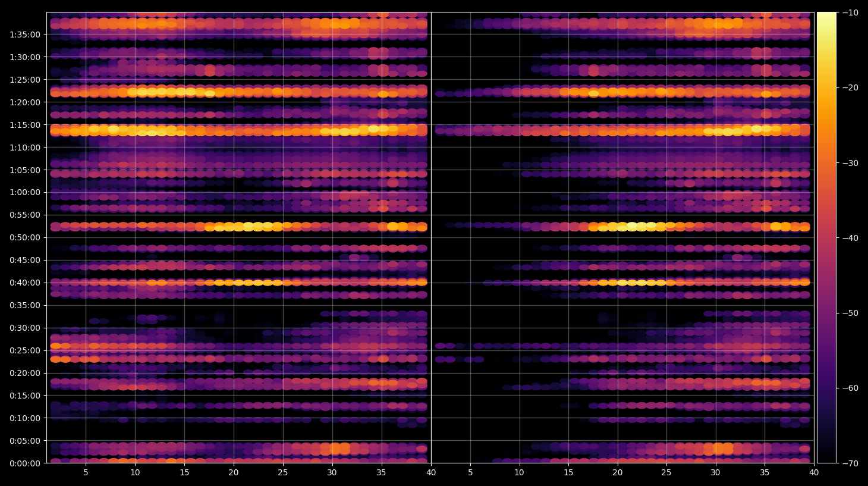Select x-axis tick 10 under the left panel
Image resolution: width=868 pixels, height=486 pixels.
tap(135, 473)
